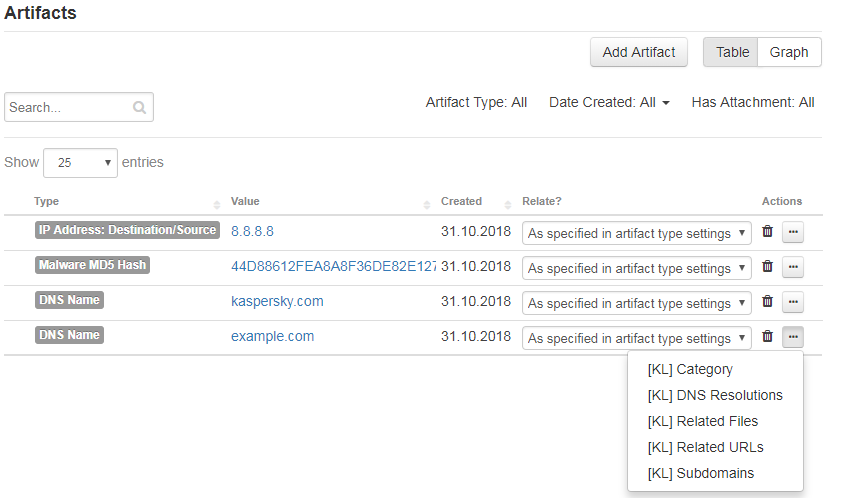This screenshot has height=498, width=843.
Task: Open Artifact Type filter
Action: click(476, 102)
